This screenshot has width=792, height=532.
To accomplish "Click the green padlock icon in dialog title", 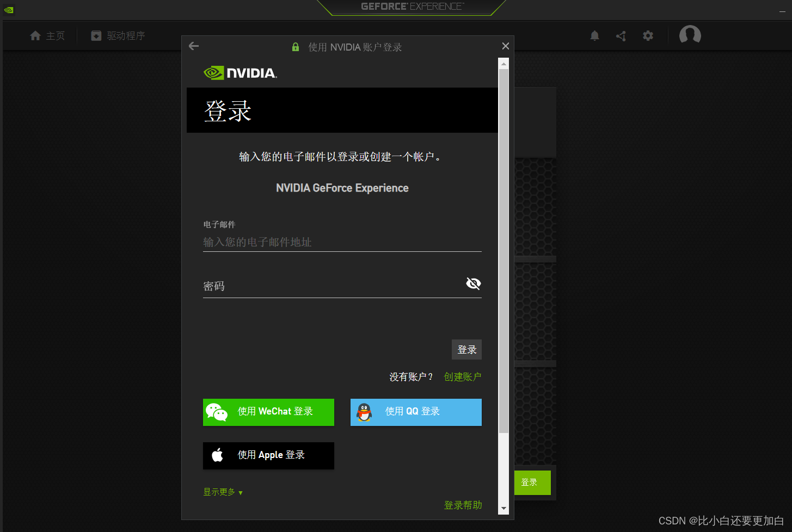I will 296,47.
